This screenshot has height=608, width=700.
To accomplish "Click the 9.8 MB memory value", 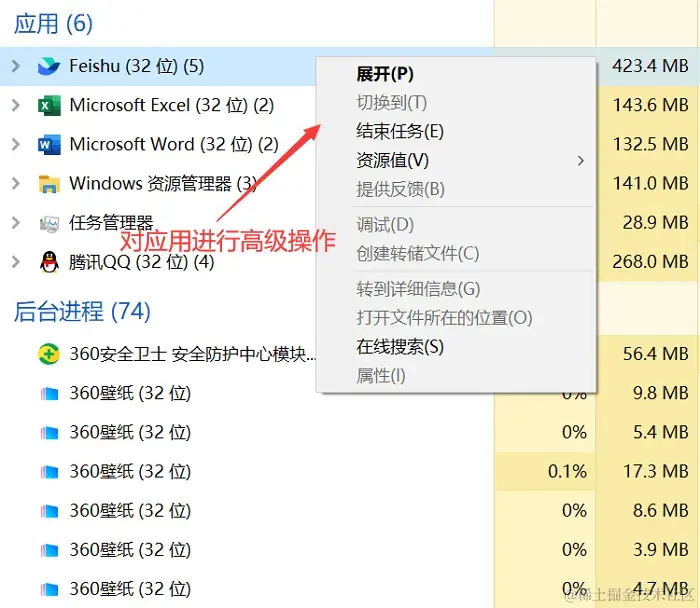I will [661, 393].
